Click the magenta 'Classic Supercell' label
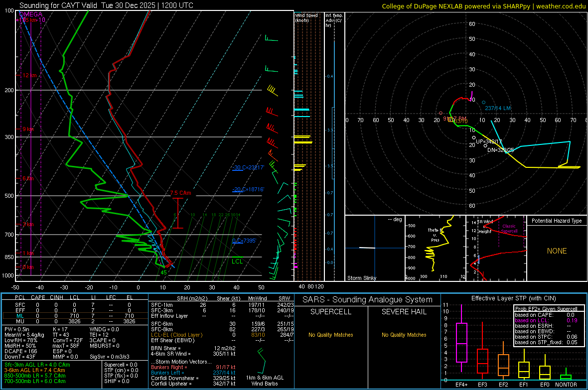588x390 pixels. (509, 229)
